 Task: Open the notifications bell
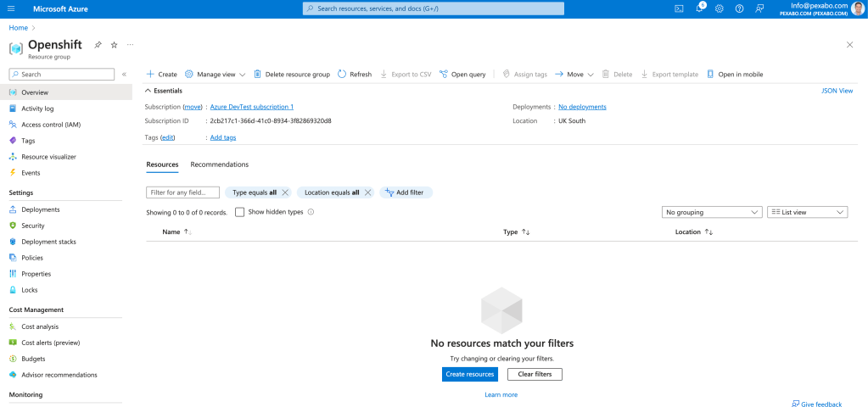(x=699, y=8)
